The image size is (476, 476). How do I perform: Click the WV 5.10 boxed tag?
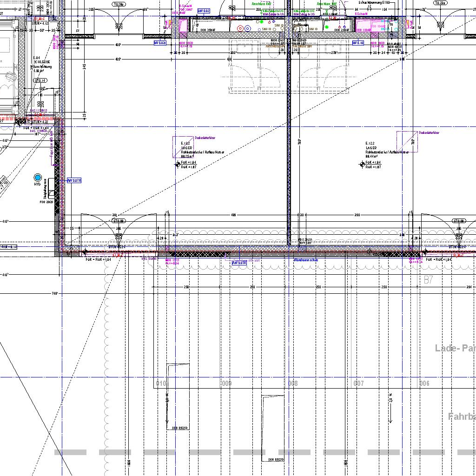[x=358, y=43]
